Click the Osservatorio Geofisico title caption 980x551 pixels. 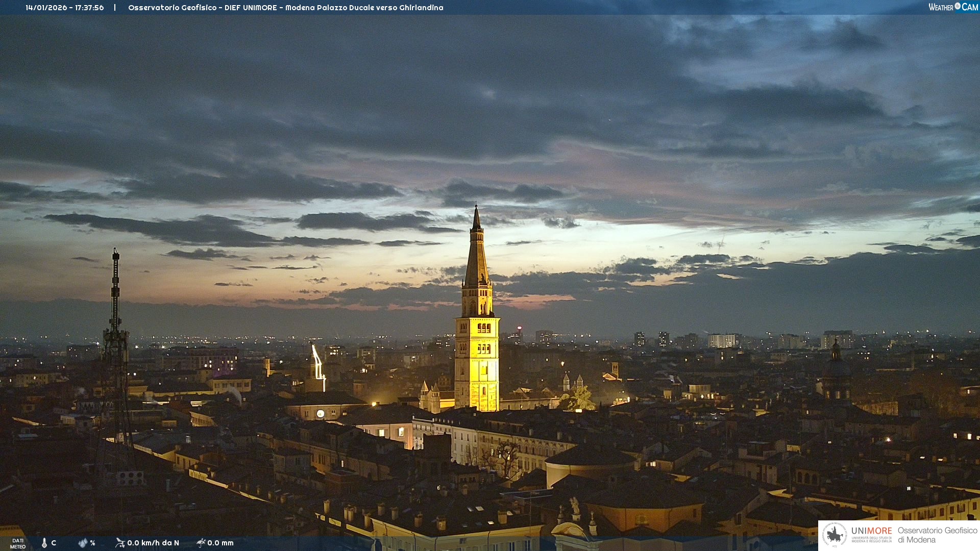tap(285, 8)
